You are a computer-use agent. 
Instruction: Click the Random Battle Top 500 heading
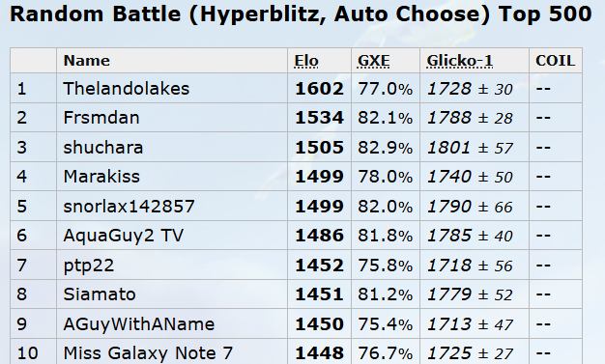[x=301, y=14]
